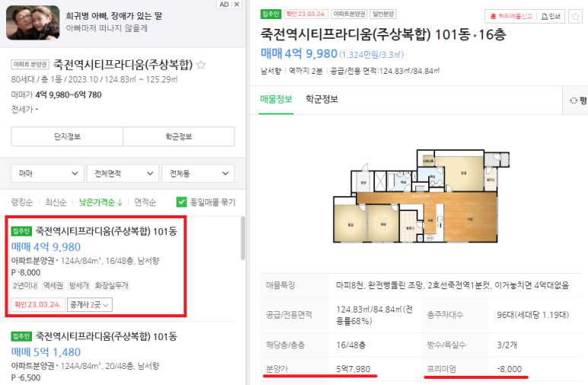The width and height of the screenshot is (588, 385).
Task: Sort listings by 면적순
Action: pos(145,202)
